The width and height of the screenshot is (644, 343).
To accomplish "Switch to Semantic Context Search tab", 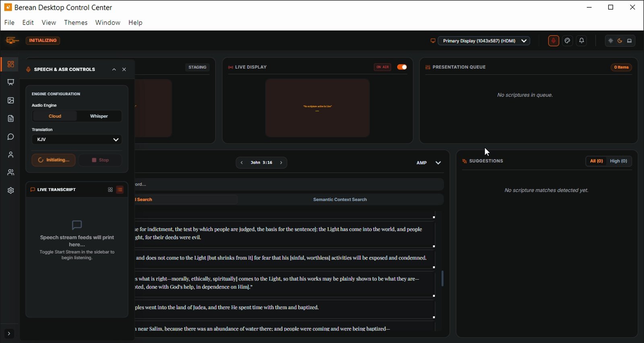I will pos(340,199).
